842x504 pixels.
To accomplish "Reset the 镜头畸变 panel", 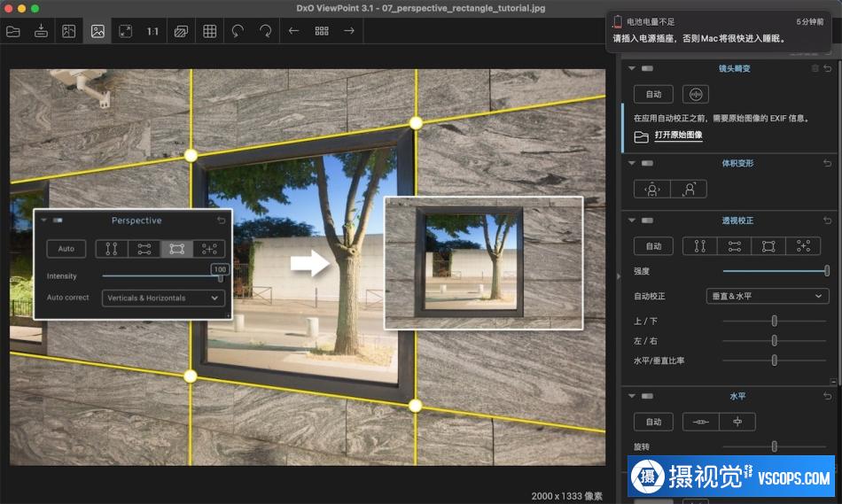I will pyautogui.click(x=828, y=68).
